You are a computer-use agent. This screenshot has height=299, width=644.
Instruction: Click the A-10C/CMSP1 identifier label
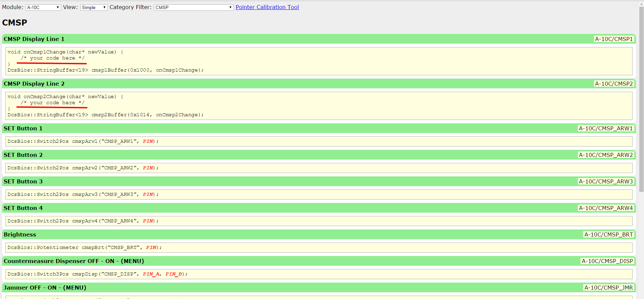614,39
